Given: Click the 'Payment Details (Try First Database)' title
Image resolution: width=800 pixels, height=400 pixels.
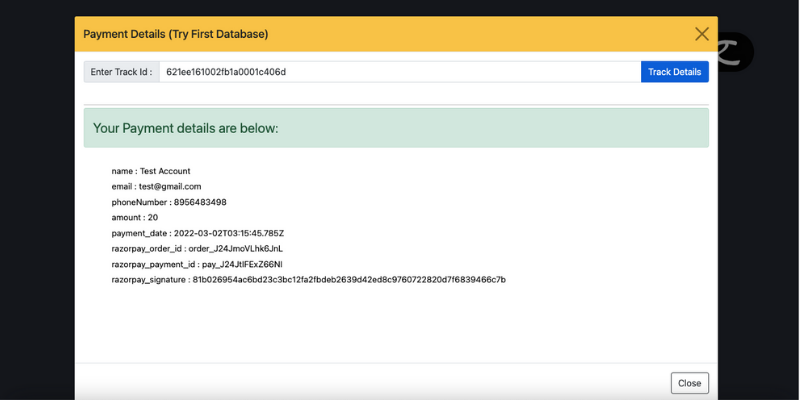Looking at the screenshot, I should coord(176,34).
